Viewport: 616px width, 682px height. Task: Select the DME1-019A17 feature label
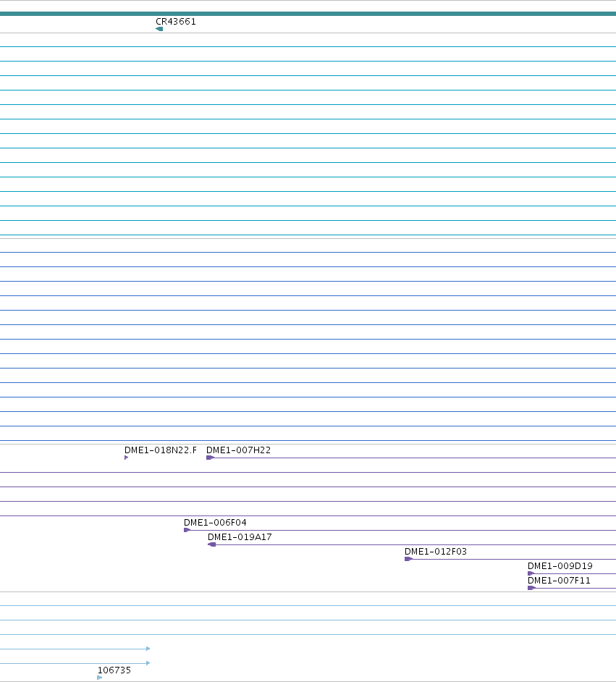[x=240, y=537]
